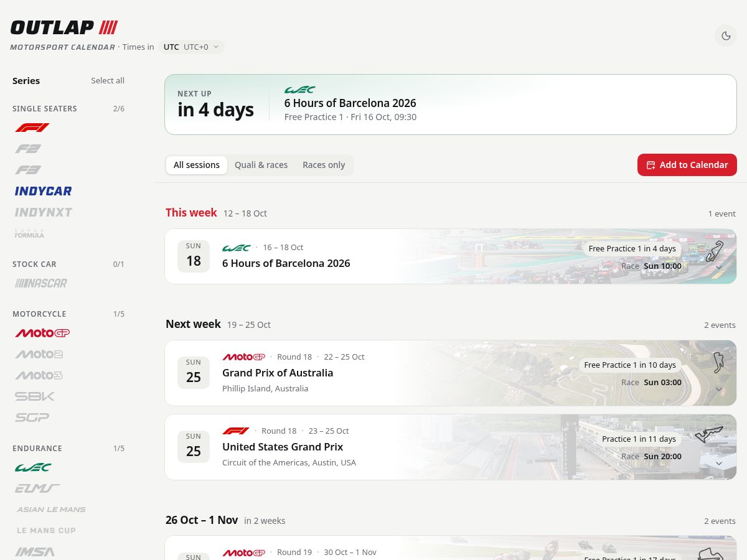Click MotoGP logo on Australia event card
Image resolution: width=747 pixels, height=560 pixels.
point(244,357)
